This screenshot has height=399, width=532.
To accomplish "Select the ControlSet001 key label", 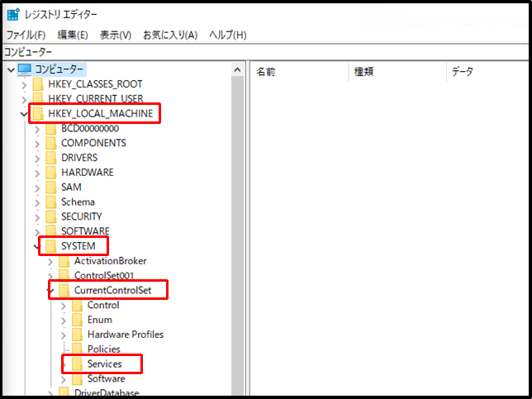I will [x=104, y=275].
